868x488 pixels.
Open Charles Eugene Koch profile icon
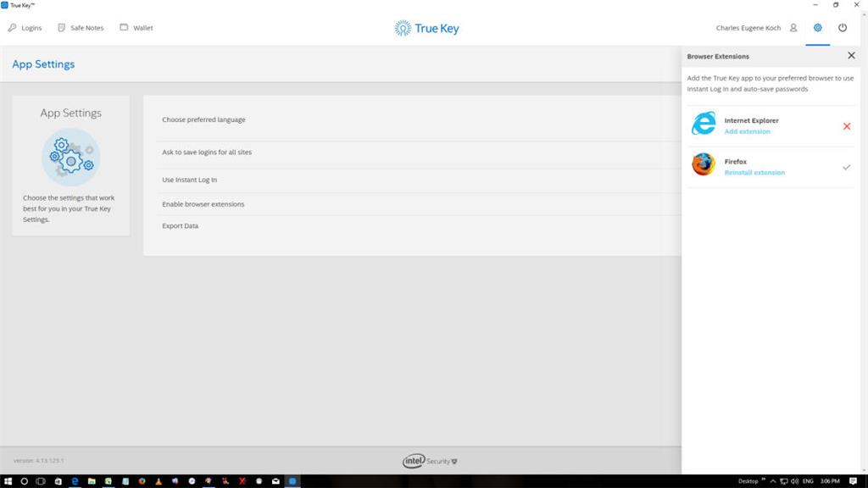coord(793,28)
